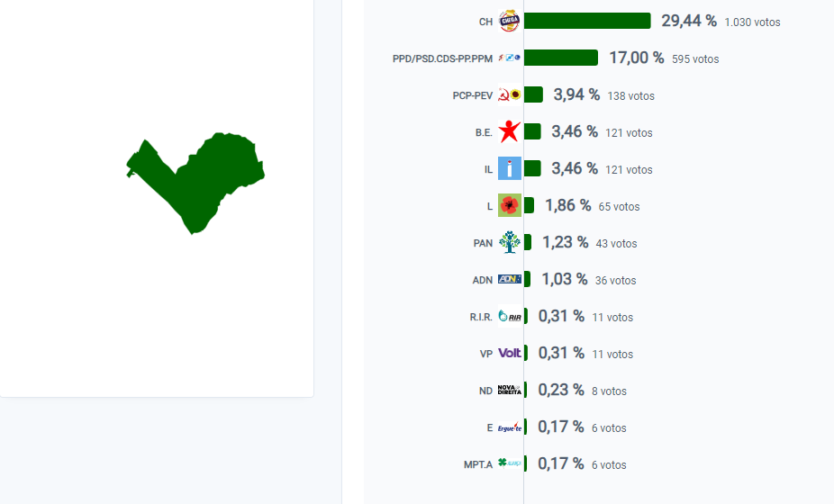Click the Chega party logo
This screenshot has width=834, height=504.
509,22
